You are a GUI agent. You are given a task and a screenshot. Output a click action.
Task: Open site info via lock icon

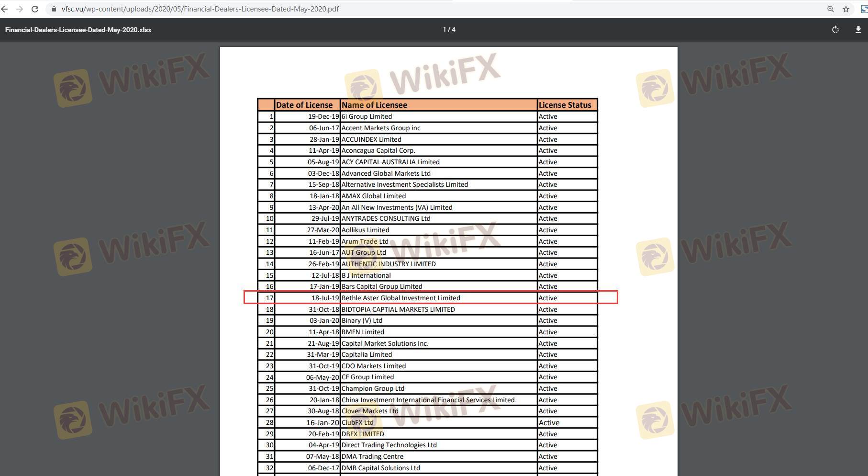(54, 9)
